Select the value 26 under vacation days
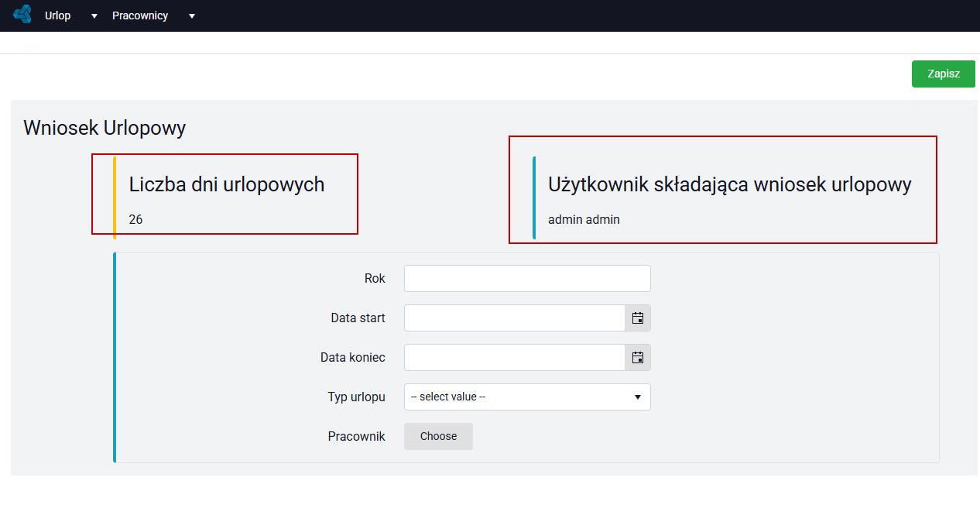The width and height of the screenshot is (980, 505). (x=135, y=219)
